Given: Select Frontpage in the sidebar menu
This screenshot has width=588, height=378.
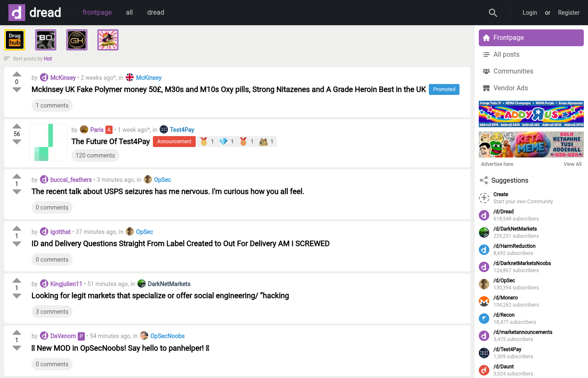Looking at the screenshot, I should click(531, 38).
